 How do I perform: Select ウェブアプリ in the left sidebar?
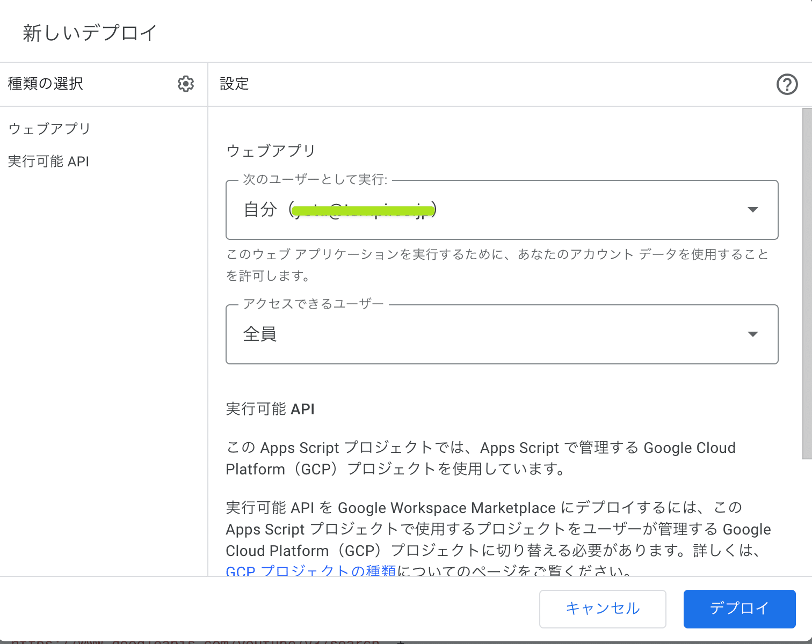(49, 129)
